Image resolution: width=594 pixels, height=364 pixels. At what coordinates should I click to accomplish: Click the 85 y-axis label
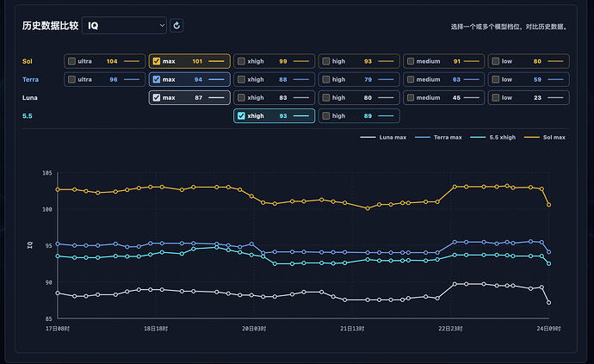[x=48, y=319]
